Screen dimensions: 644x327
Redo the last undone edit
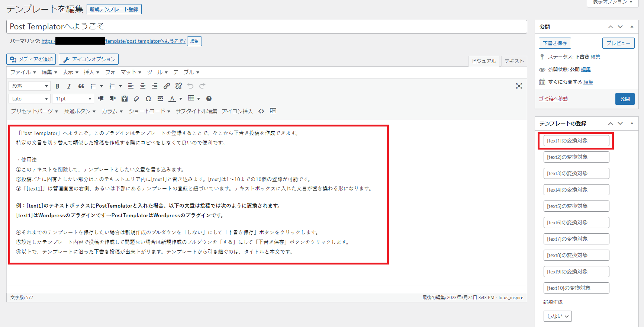pos(202,86)
